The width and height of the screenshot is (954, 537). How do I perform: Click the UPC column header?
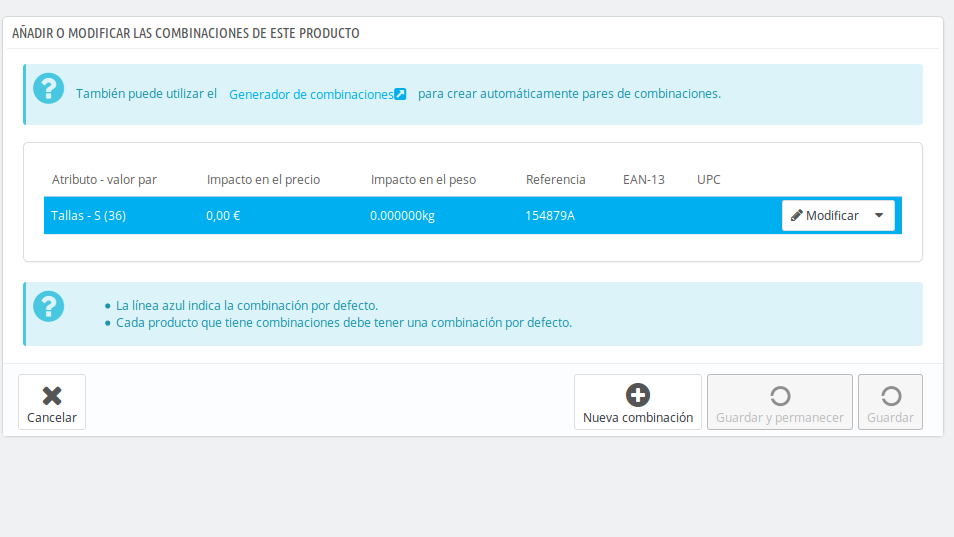[709, 179]
